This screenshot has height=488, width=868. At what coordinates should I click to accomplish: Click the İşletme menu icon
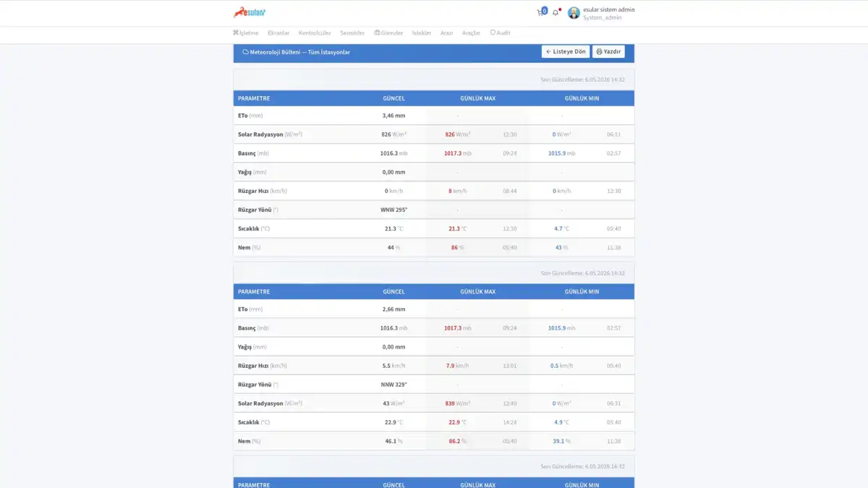[236, 33]
